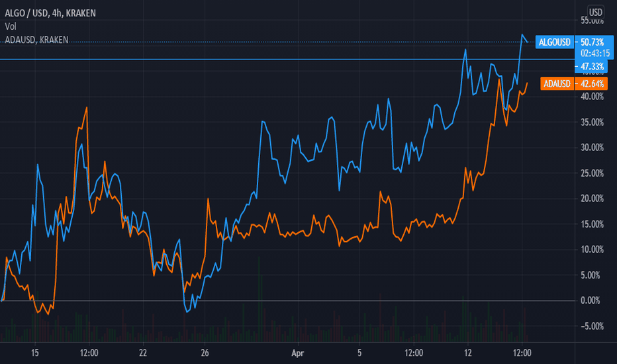Click the orange ADAUSD label tag
Viewport: 617px width, 364px height.
(x=557, y=83)
